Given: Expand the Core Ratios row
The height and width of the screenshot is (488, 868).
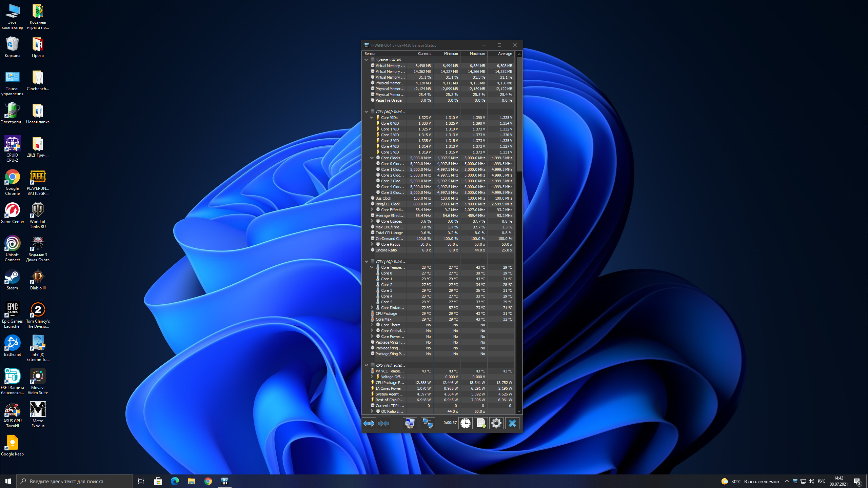Looking at the screenshot, I should [372, 244].
